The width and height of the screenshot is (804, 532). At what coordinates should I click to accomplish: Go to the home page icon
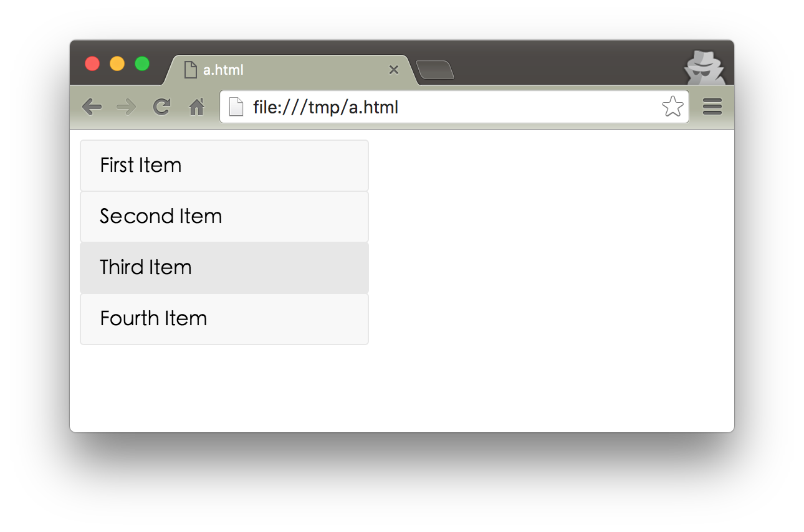[197, 108]
